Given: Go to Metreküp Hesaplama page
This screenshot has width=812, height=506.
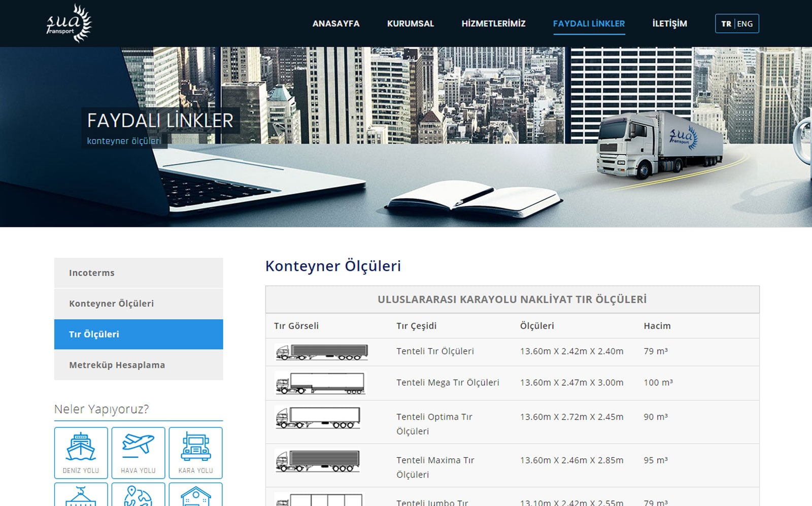Looking at the screenshot, I should point(116,365).
